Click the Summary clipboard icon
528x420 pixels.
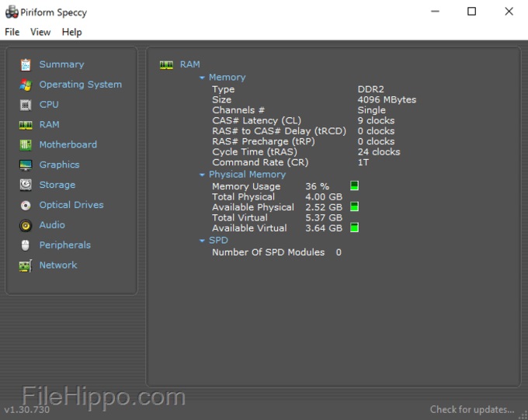[26, 64]
